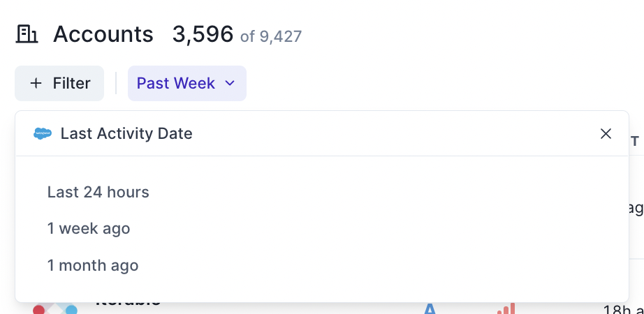Click the Accounts building icon
The height and width of the screenshot is (314, 644).
point(27,34)
